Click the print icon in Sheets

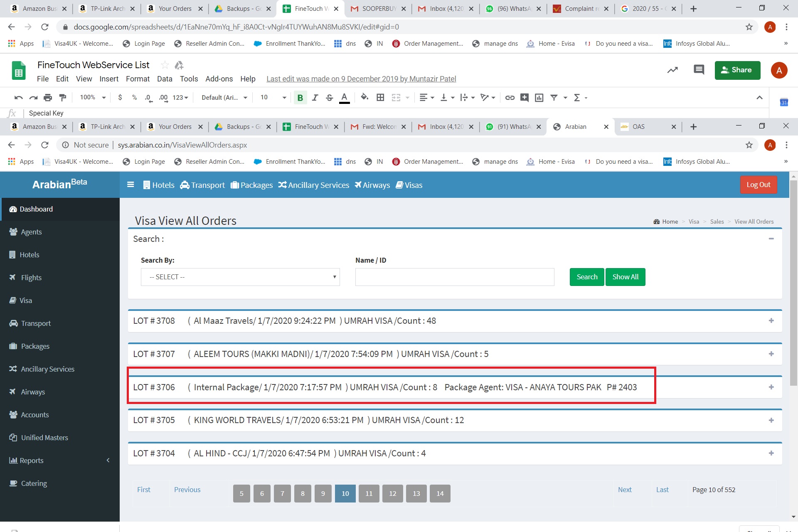coord(48,98)
